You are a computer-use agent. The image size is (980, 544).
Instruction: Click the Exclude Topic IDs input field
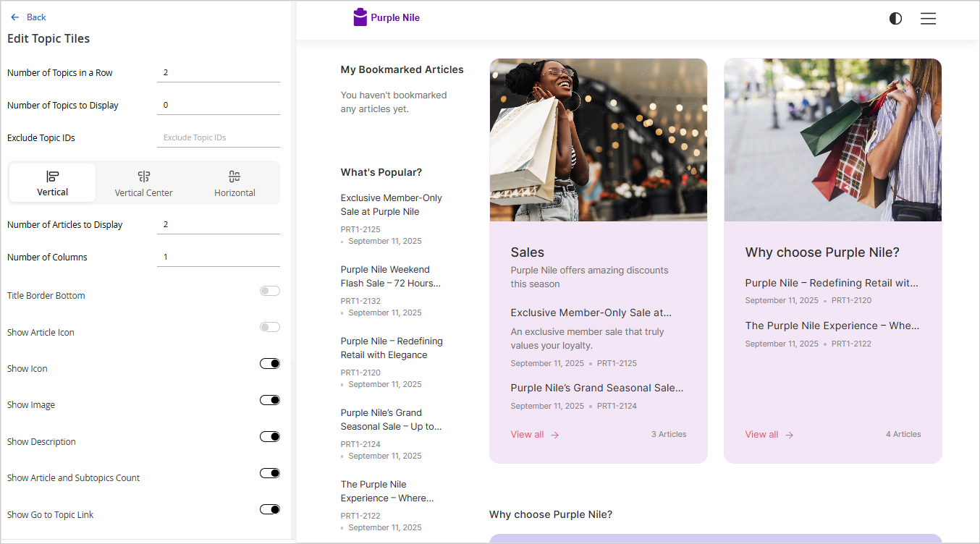(218, 137)
